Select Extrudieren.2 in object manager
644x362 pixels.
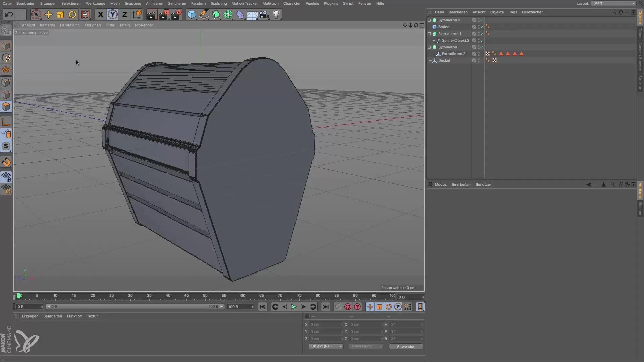click(x=453, y=54)
